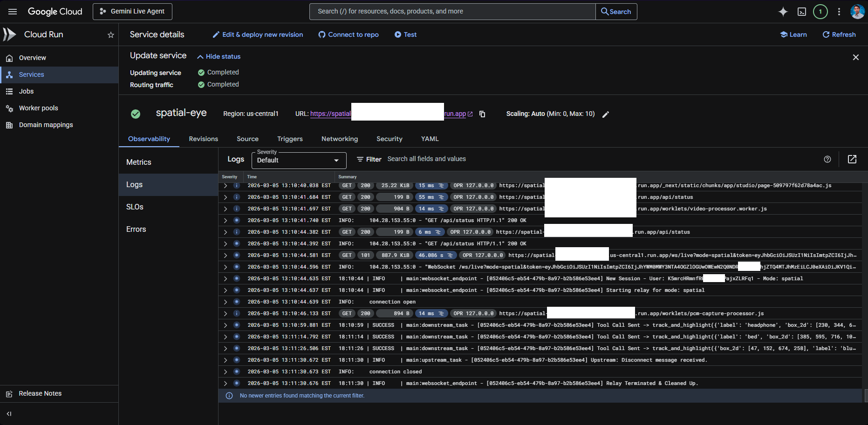
Task: Click Edit & deploy new revision
Action: pos(258,35)
